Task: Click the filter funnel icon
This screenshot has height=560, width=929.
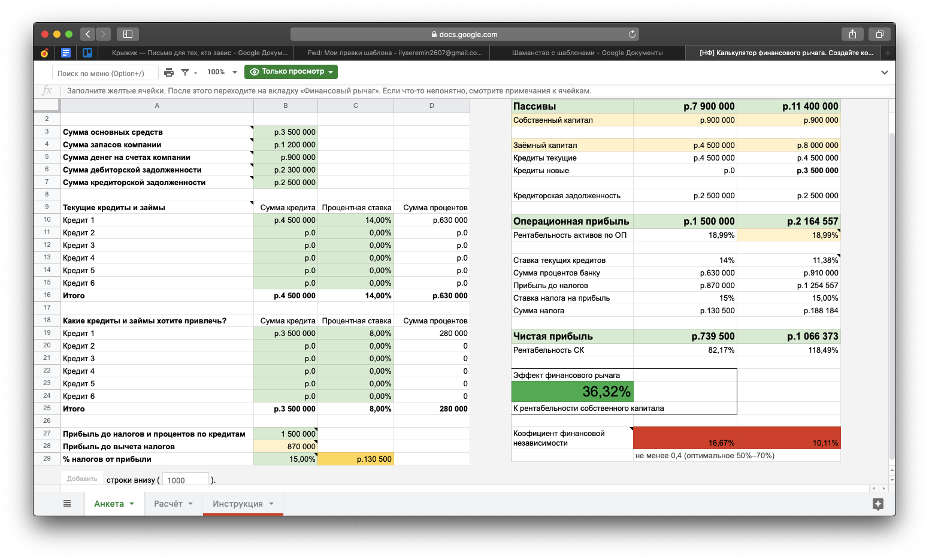Action: 185,72
